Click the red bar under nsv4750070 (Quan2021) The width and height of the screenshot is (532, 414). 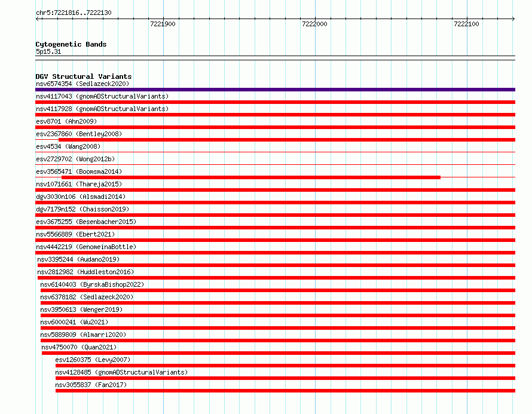point(279,353)
